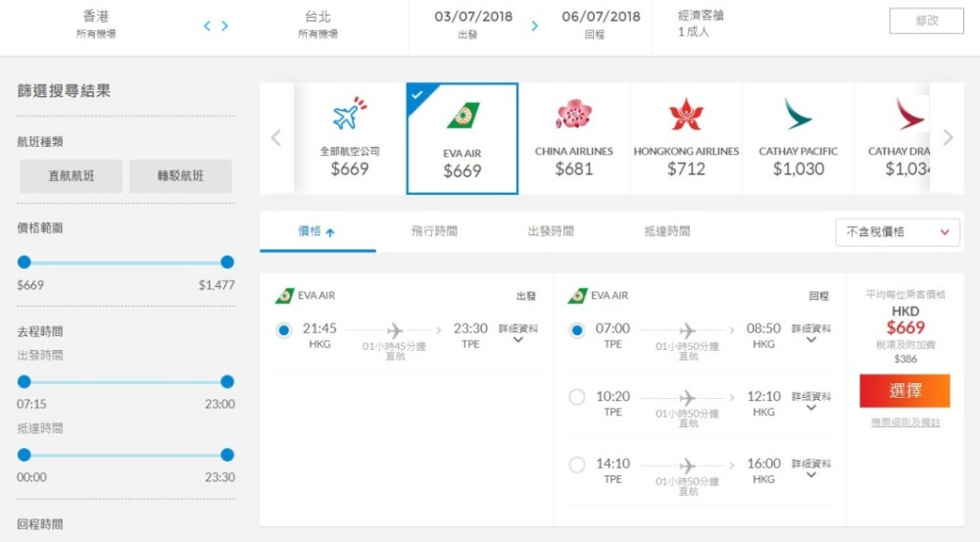Screen dimensions: 980x542
Task: Click the 23:30 arrival time slider handle
Action: pos(227,455)
